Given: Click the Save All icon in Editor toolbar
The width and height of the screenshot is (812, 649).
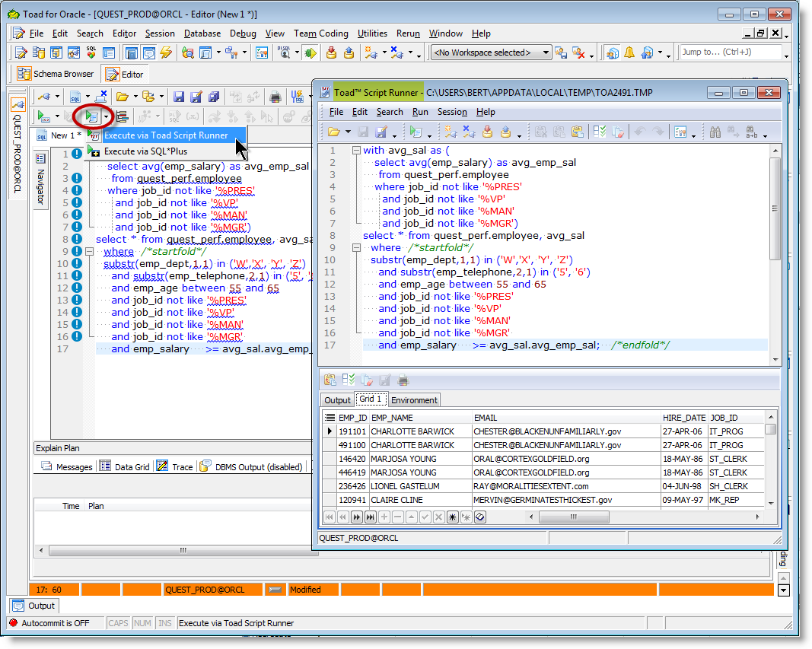Looking at the screenshot, I should coord(213,97).
